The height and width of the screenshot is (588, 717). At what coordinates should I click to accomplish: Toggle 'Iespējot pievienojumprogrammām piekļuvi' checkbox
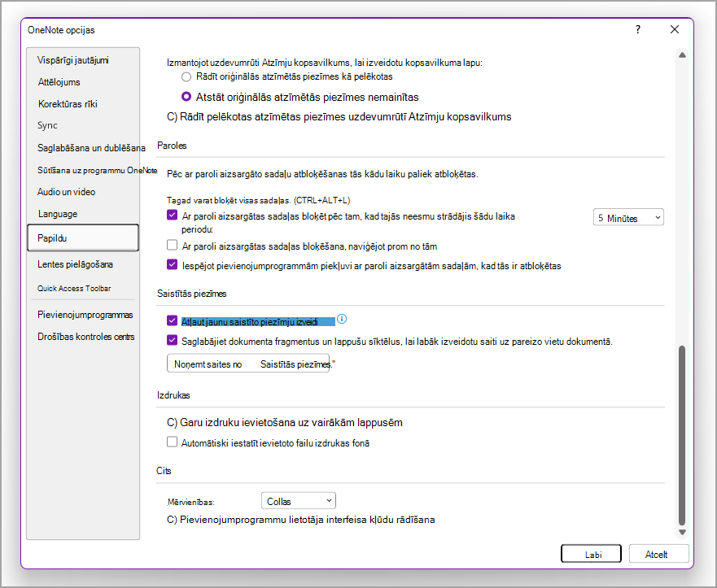pos(172,264)
